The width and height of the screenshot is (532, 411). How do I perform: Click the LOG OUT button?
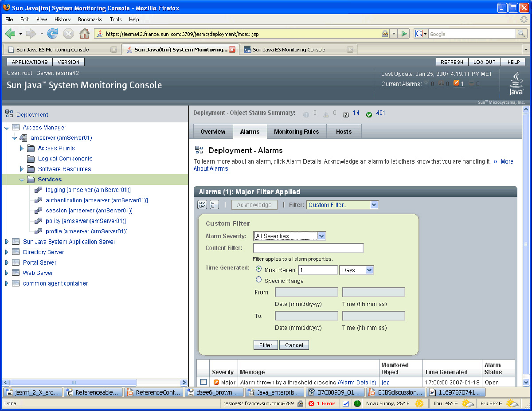click(485, 62)
